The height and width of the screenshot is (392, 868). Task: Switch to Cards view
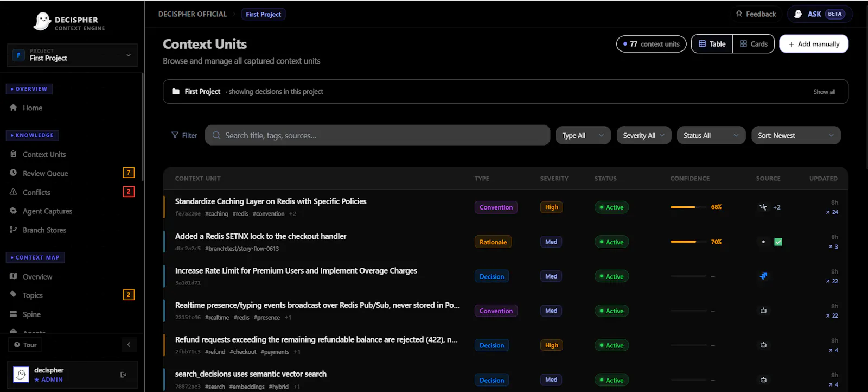(754, 44)
